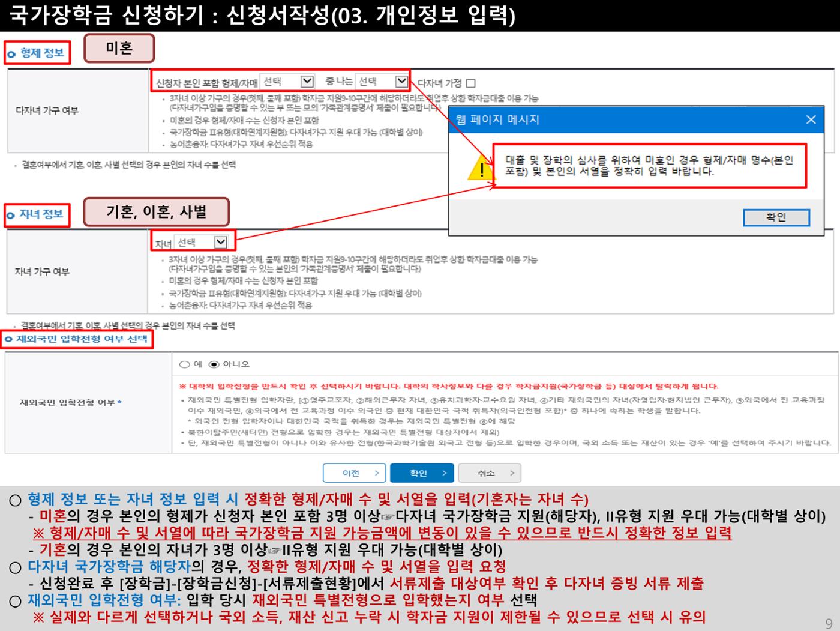Click the 취소 button
Viewport: 840px width, 631px height.
(x=490, y=473)
